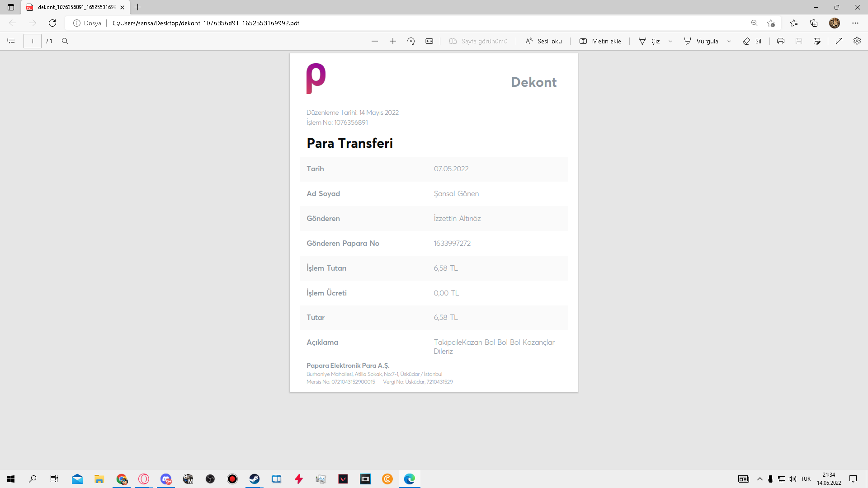Switch to Microsoft Edge taskbar icon
Image resolution: width=868 pixels, height=488 pixels.
click(410, 479)
